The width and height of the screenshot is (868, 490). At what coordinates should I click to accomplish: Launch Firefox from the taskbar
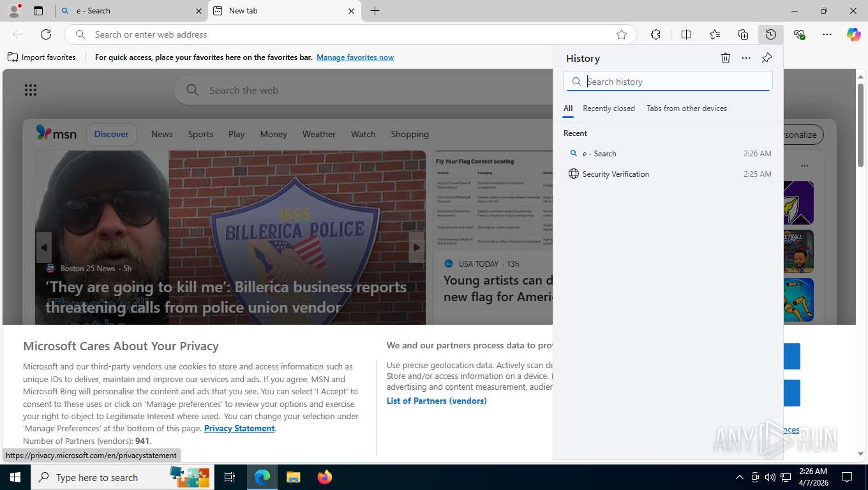tap(325, 477)
